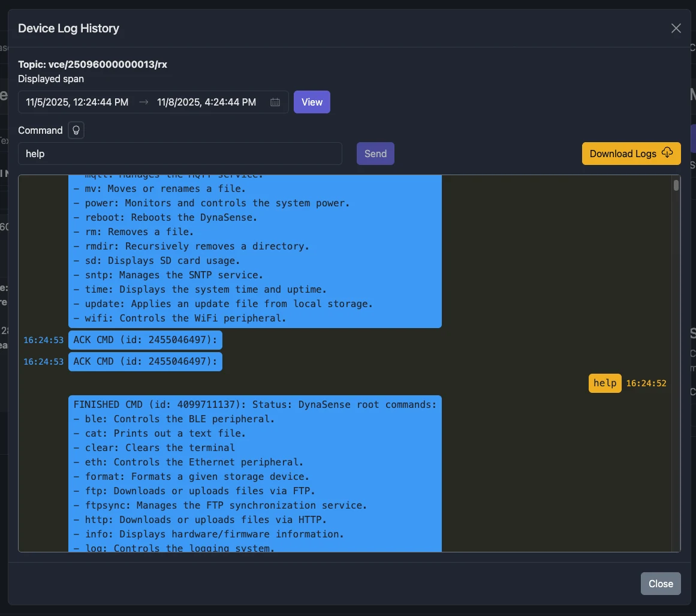
Task: Download the device logs
Action: coord(623,154)
